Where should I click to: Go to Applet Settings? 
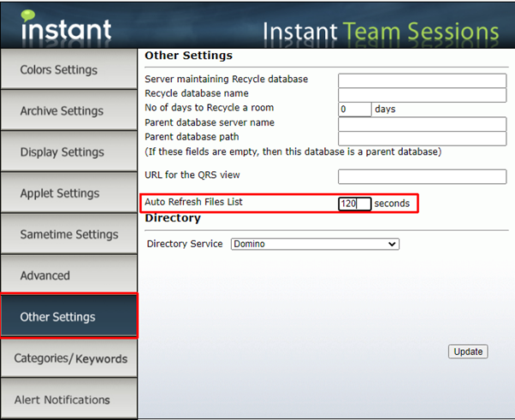tap(68, 192)
